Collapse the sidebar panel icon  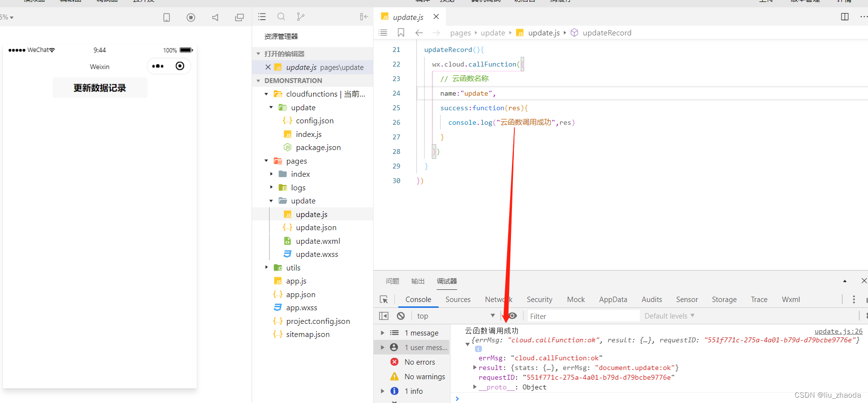(364, 17)
